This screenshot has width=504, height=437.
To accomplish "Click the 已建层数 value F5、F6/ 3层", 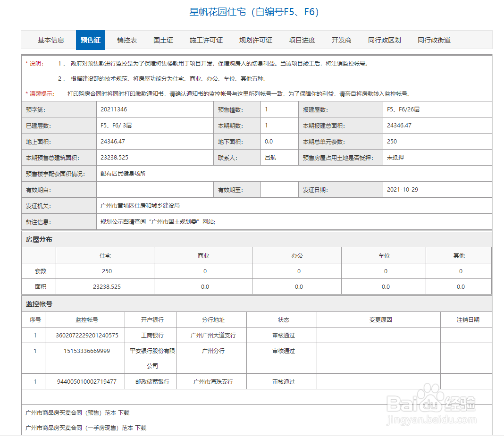I will 116,126.
